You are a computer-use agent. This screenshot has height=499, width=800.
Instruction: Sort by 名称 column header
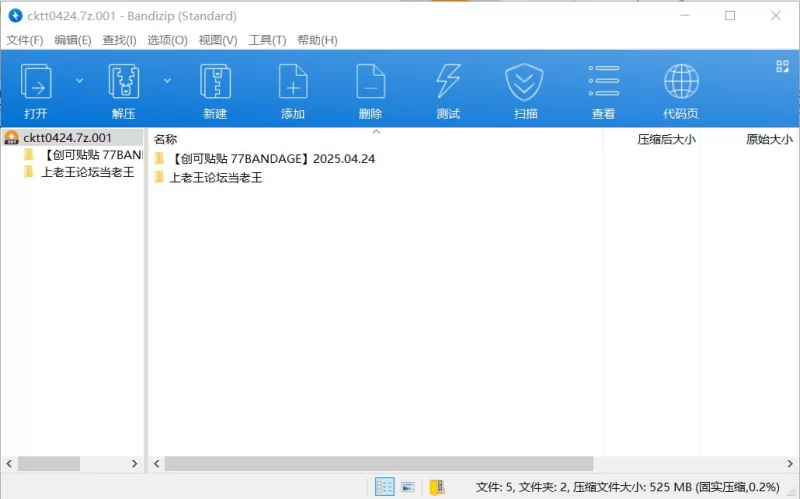[x=165, y=139]
